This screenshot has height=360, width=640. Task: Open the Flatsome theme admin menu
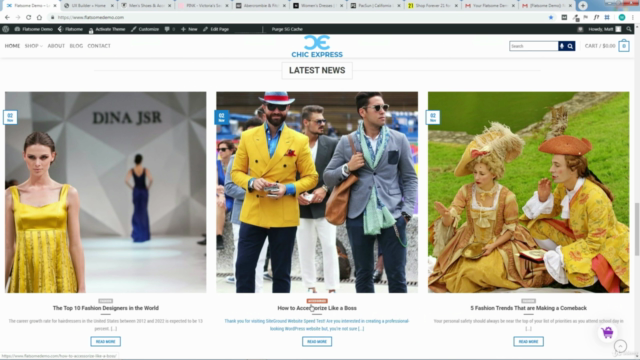coord(70,29)
